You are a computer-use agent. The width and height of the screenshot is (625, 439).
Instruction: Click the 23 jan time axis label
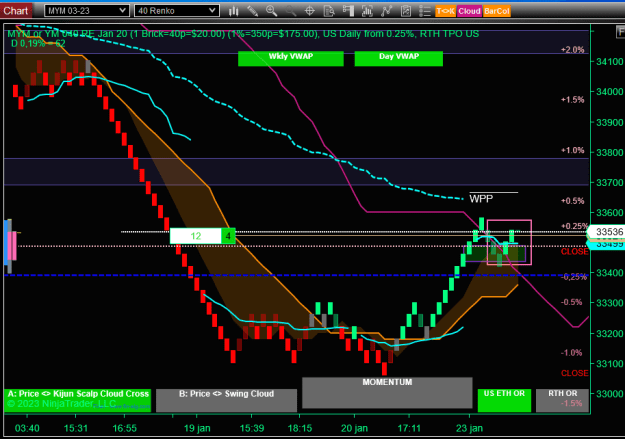point(469,428)
